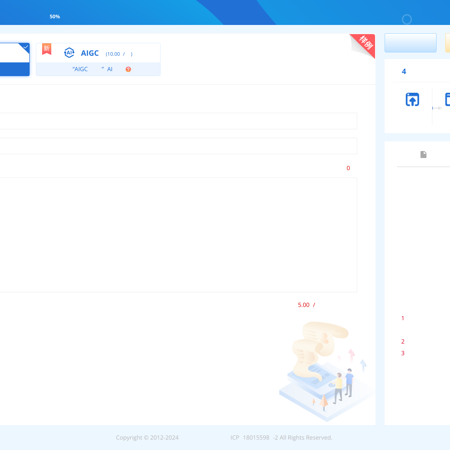Click the red new-badge ribbon on AIGC card
This screenshot has height=450, width=450.
pyautogui.click(x=47, y=49)
